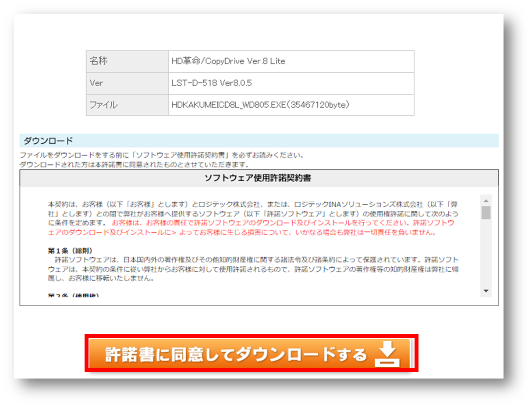Viewport: 532px width, 407px height.
Task: Click the 名称 table header cell
Action: tap(127, 61)
